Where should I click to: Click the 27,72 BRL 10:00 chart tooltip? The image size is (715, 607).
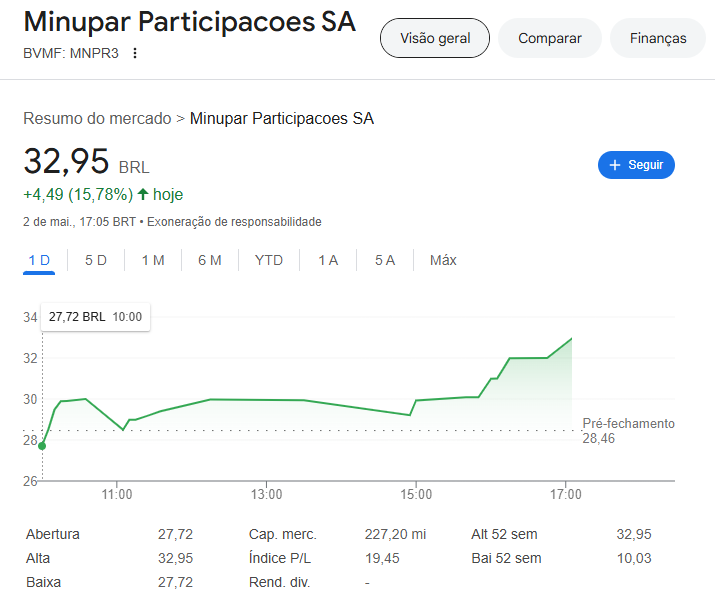click(95, 317)
